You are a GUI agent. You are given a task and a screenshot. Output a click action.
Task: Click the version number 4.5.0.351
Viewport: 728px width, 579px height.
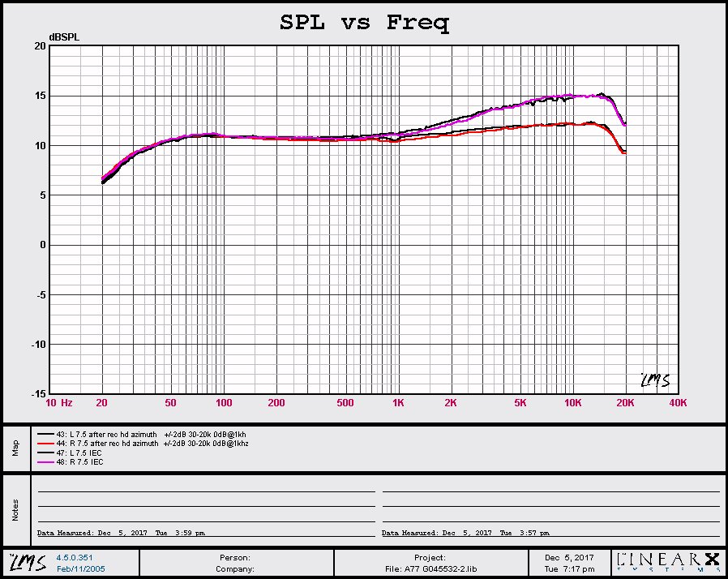pyautogui.click(x=73, y=557)
